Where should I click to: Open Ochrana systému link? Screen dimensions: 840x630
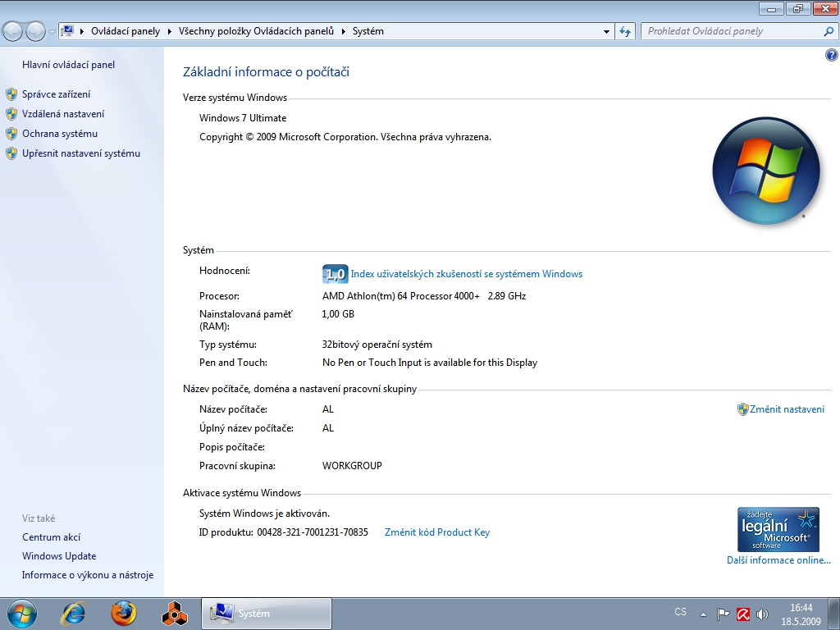(x=60, y=134)
